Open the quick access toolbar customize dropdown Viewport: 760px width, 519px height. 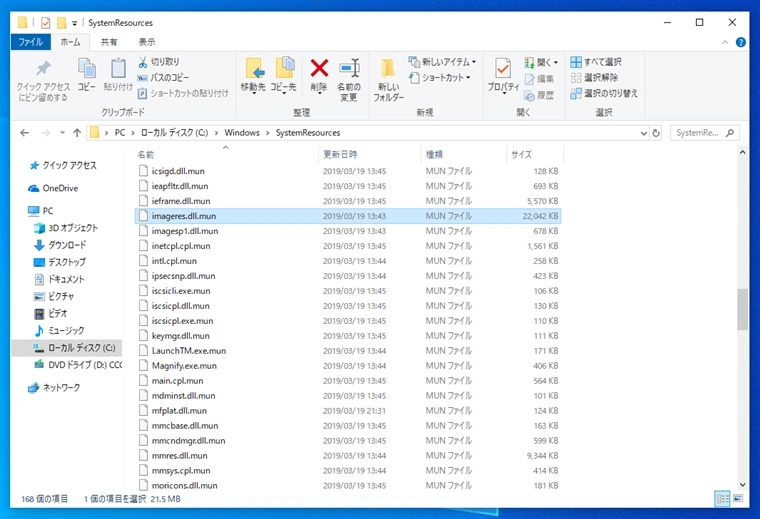(74, 23)
